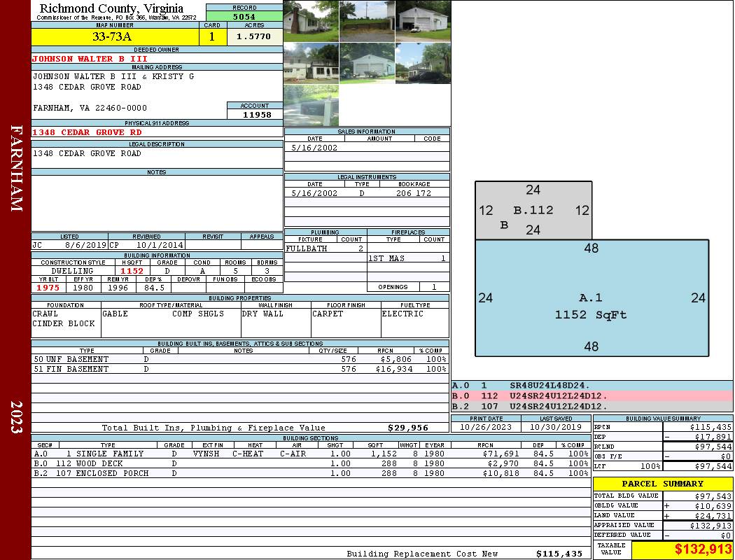Select depreciation percent 84.5 in building info
Viewport: 735px width, 560px height.
[154, 288]
